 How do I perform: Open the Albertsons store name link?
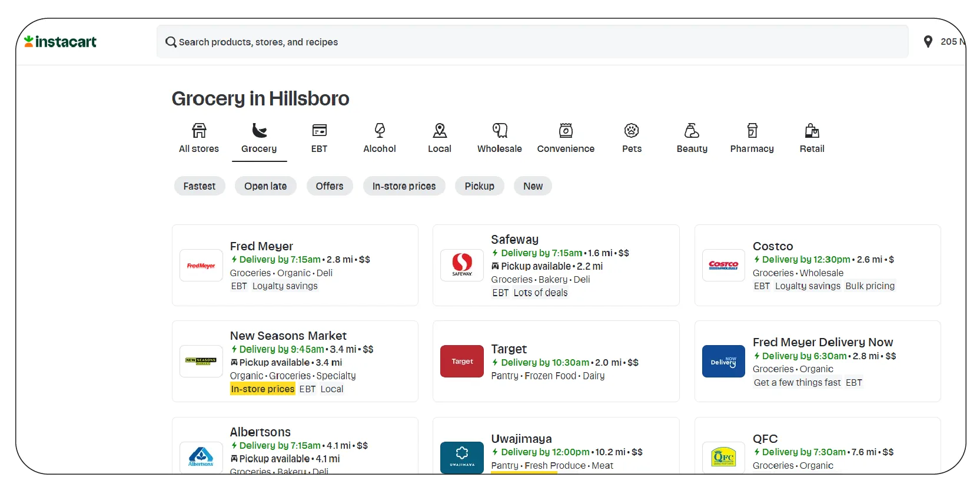pyautogui.click(x=260, y=432)
